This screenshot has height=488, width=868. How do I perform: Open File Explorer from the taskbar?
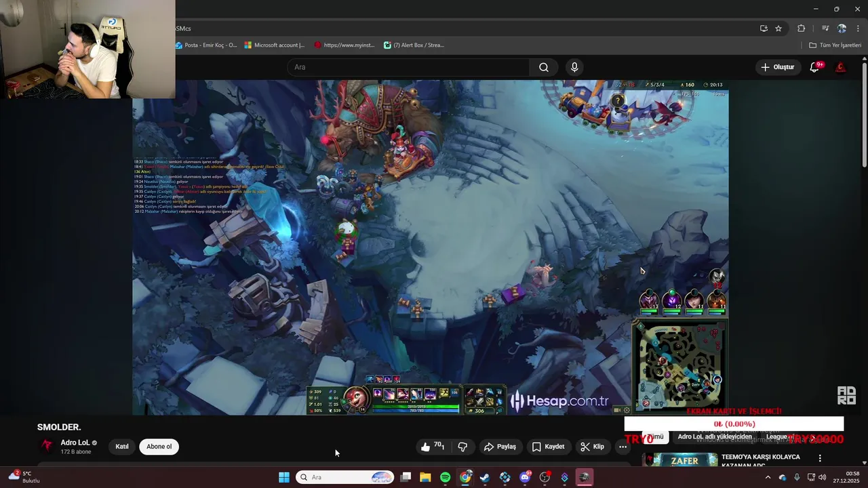click(425, 477)
